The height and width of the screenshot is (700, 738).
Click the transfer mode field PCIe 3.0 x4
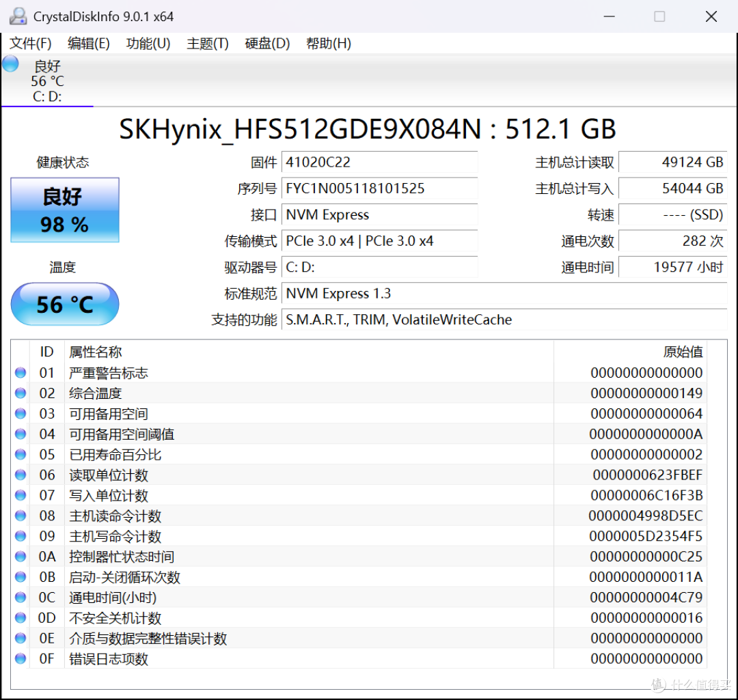tap(379, 241)
